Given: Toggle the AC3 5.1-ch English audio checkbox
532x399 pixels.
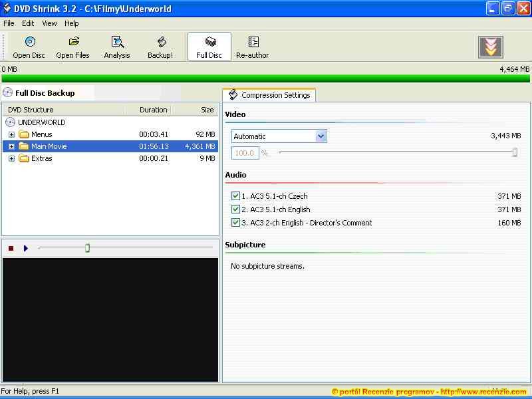Looking at the screenshot, I should coord(235,209).
